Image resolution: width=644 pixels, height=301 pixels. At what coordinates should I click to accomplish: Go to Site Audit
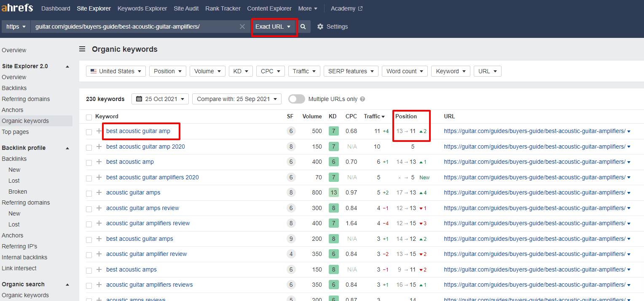point(186,8)
